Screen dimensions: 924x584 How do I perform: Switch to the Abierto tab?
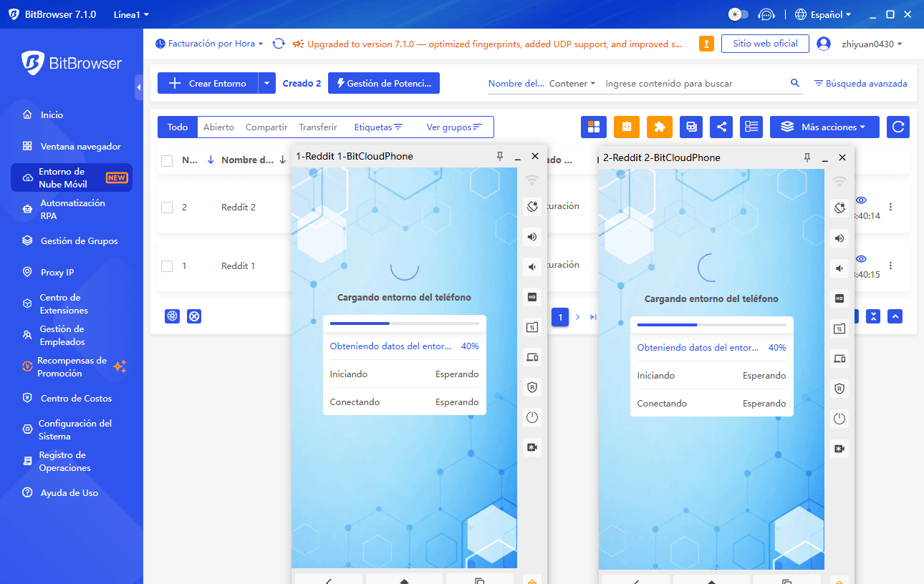coord(218,127)
